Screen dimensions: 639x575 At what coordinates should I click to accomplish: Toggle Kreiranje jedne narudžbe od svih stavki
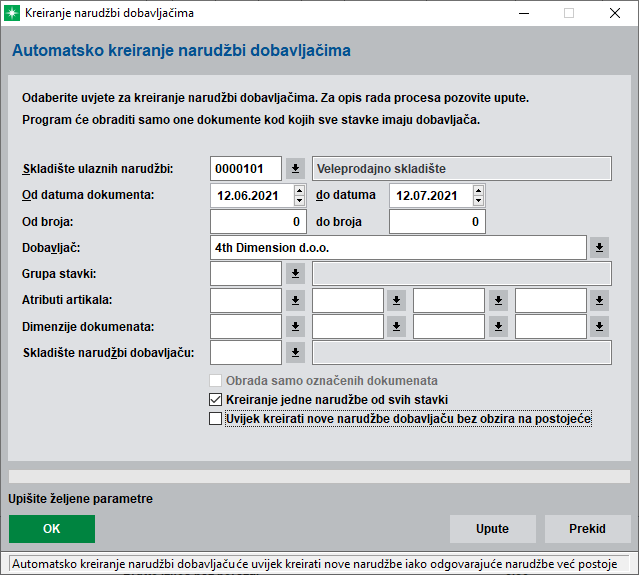pos(215,399)
